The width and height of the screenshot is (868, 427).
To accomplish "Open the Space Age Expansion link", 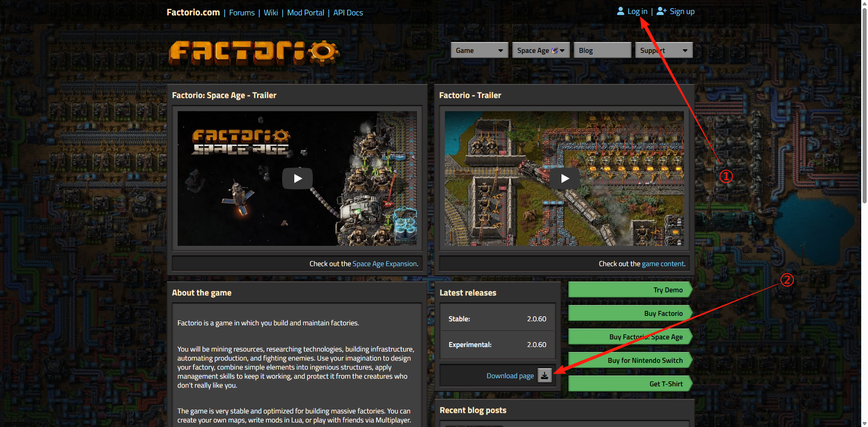I will point(385,263).
